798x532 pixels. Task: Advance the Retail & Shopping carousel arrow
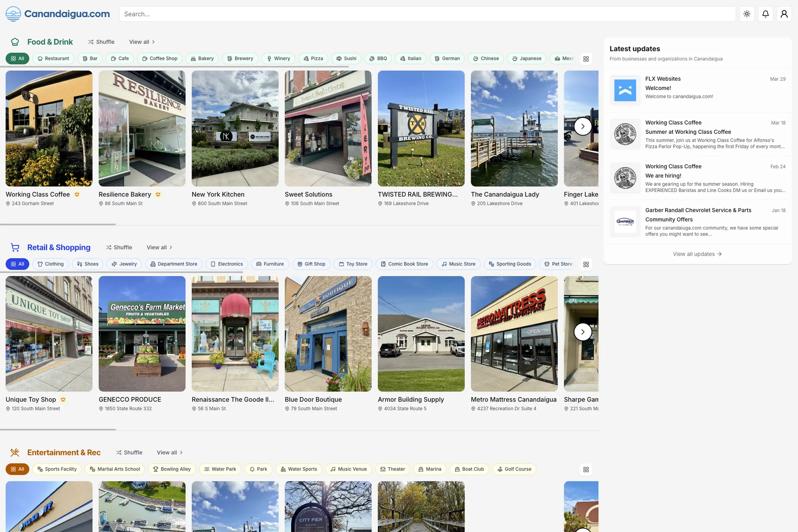[583, 332]
